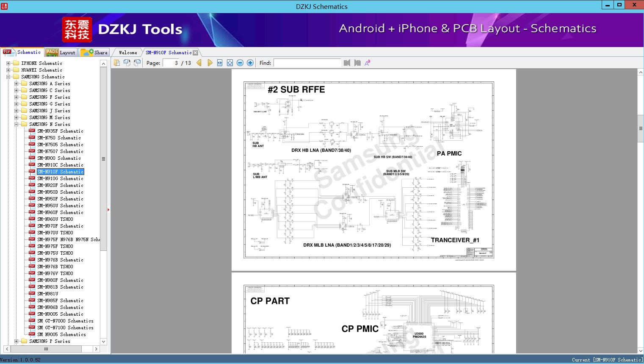Click the Find text field

307,63
